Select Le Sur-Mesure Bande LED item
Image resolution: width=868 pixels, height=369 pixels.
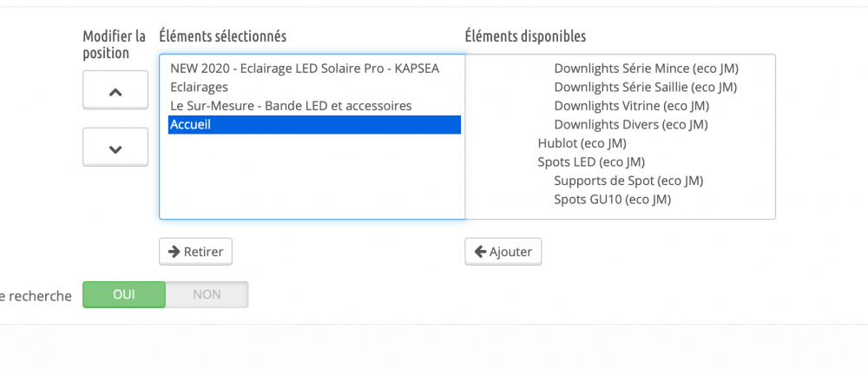click(x=291, y=106)
